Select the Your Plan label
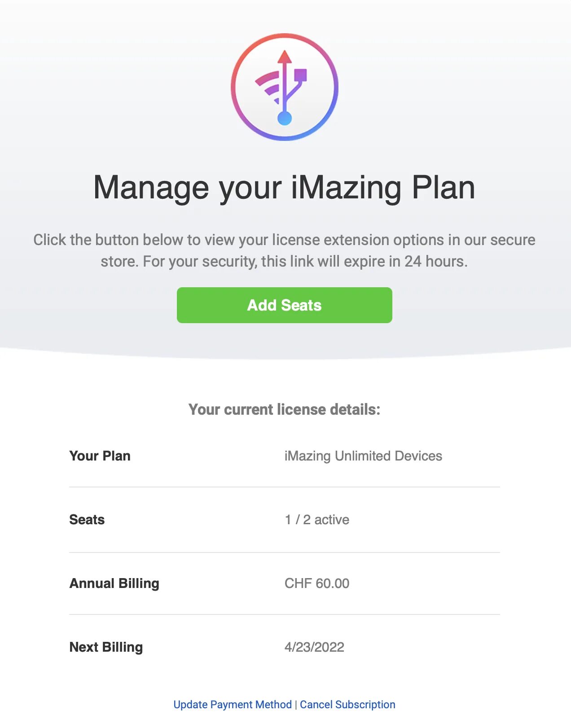The width and height of the screenshot is (571, 728). [100, 456]
